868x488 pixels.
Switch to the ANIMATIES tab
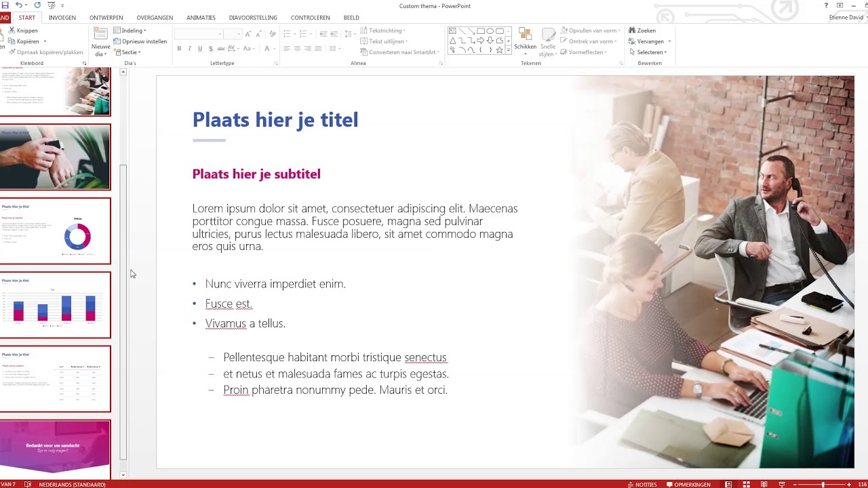(x=201, y=18)
